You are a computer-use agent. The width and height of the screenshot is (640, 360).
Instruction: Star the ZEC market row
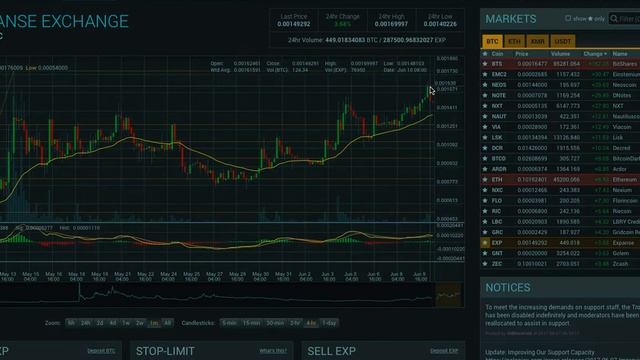pyautogui.click(x=485, y=264)
